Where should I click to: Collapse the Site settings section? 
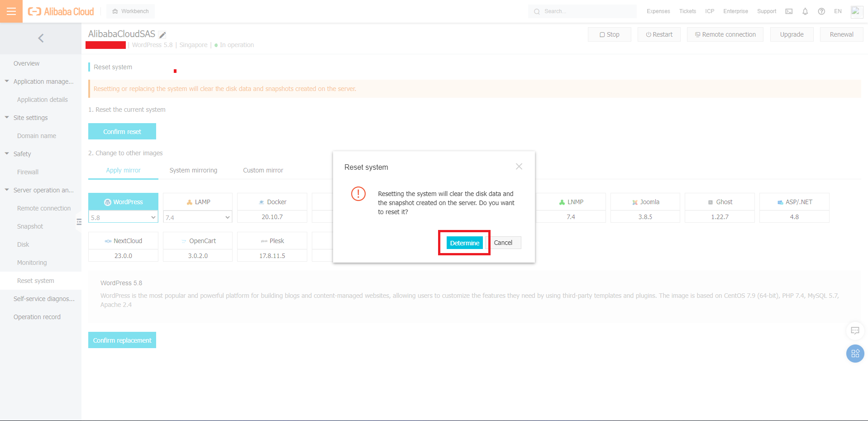click(7, 118)
